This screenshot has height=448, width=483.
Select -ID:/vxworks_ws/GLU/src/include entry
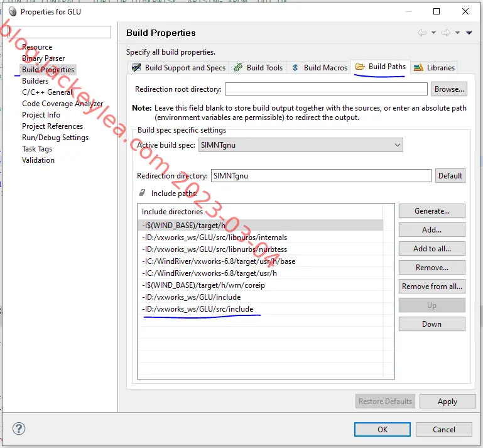[x=261, y=309]
